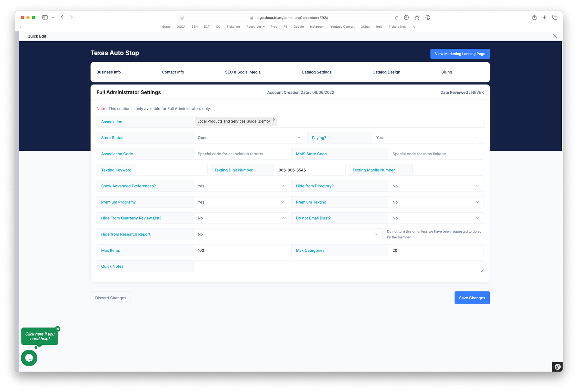Click the Save Changes button
This screenshot has width=578, height=392.
coord(472,298)
